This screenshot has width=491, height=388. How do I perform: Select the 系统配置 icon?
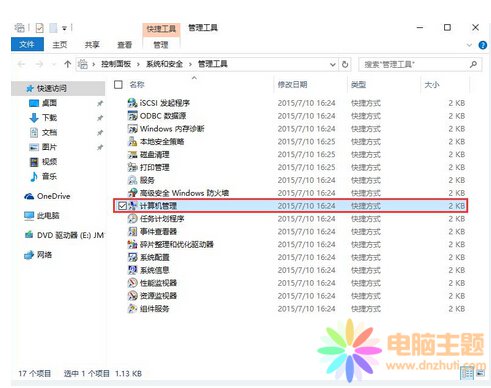point(132,257)
